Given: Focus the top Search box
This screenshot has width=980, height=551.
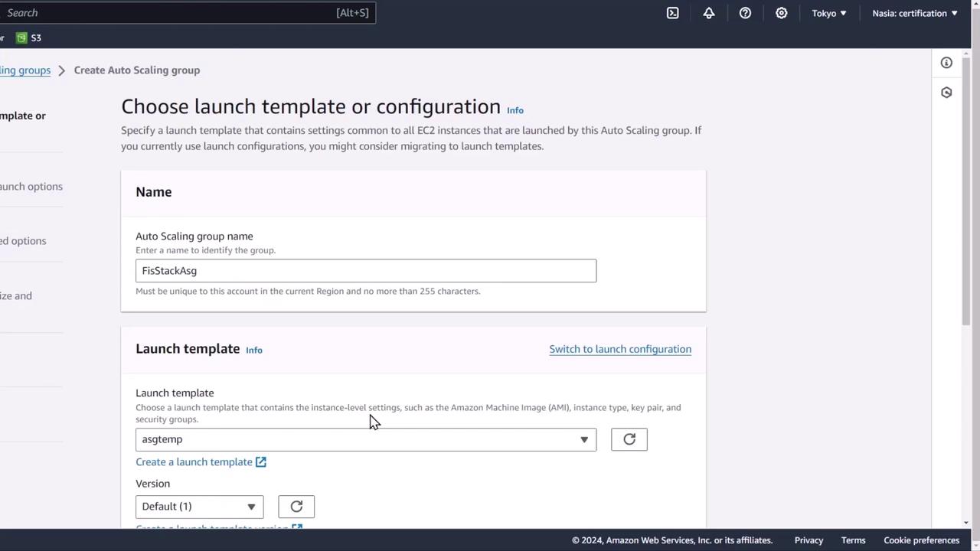Looking at the screenshot, I should tap(188, 12).
